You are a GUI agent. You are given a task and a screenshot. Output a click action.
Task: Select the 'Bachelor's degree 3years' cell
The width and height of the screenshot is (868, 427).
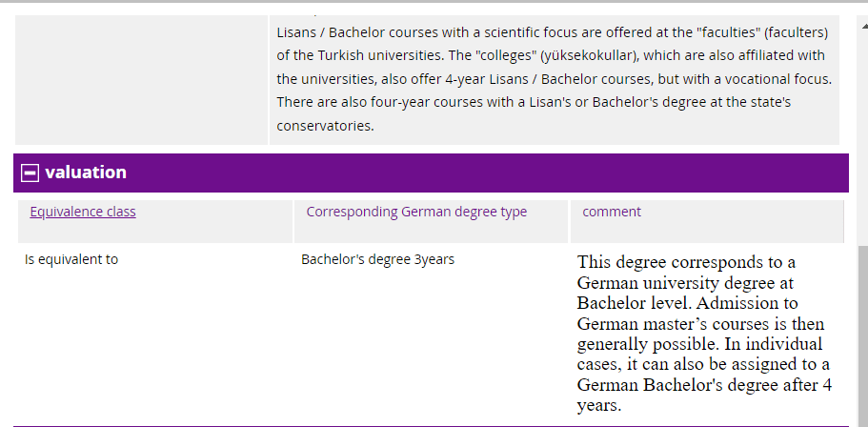[377, 258]
